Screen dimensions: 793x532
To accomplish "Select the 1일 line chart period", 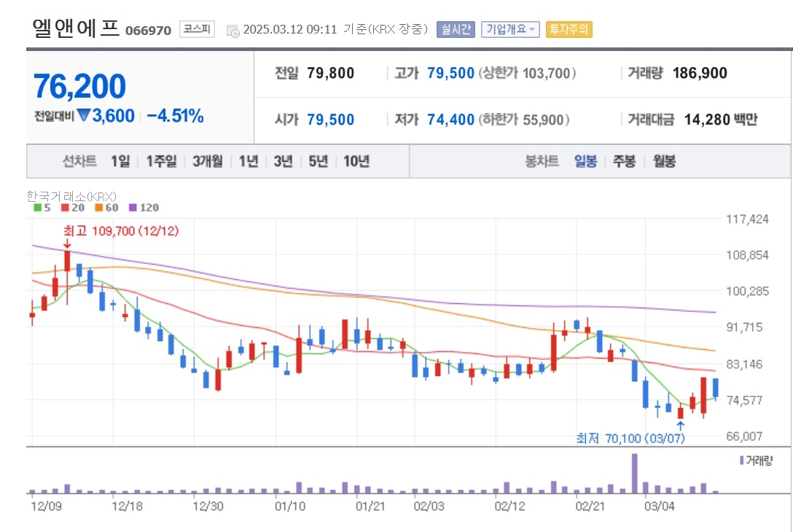I will point(120,161).
